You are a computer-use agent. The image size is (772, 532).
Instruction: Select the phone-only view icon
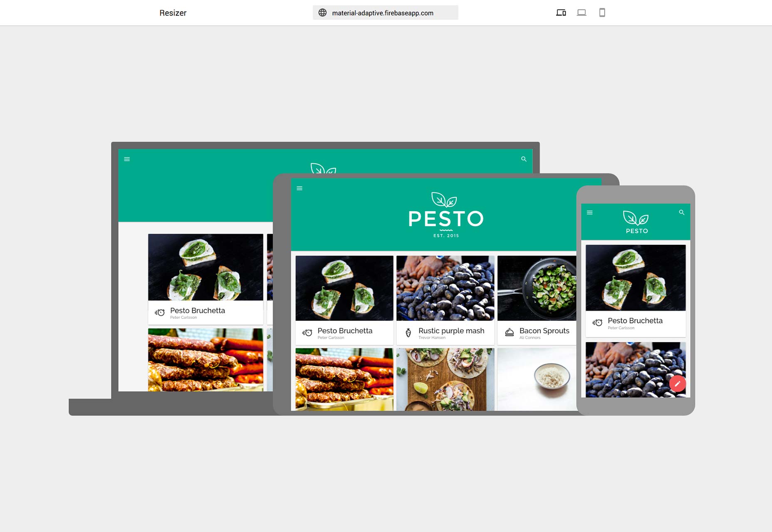coord(602,13)
